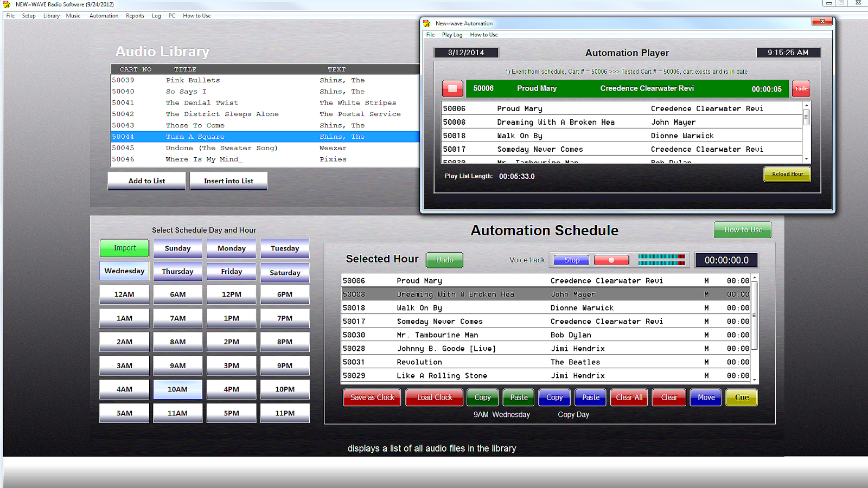Click green Copy hour button
Viewport: 868px width, 488px height.
482,397
